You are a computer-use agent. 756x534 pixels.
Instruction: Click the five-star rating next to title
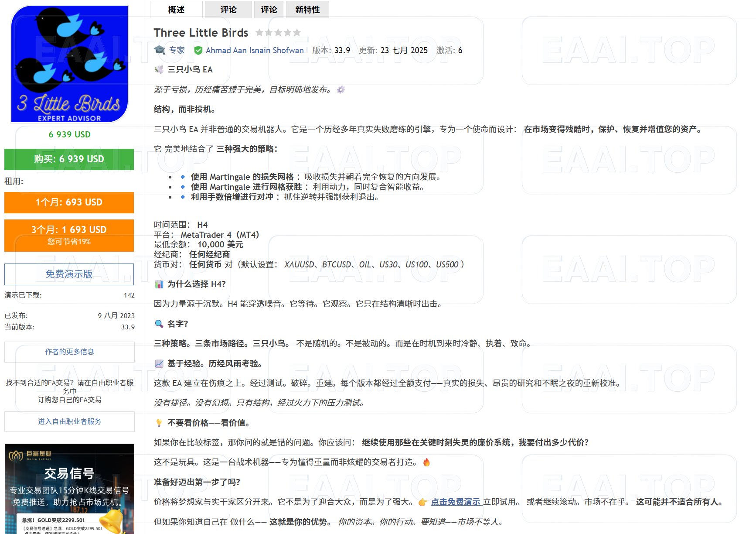[278, 33]
